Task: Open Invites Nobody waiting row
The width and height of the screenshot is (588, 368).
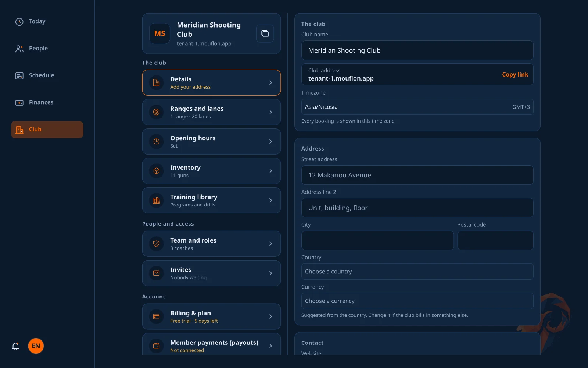Action: pos(211,273)
